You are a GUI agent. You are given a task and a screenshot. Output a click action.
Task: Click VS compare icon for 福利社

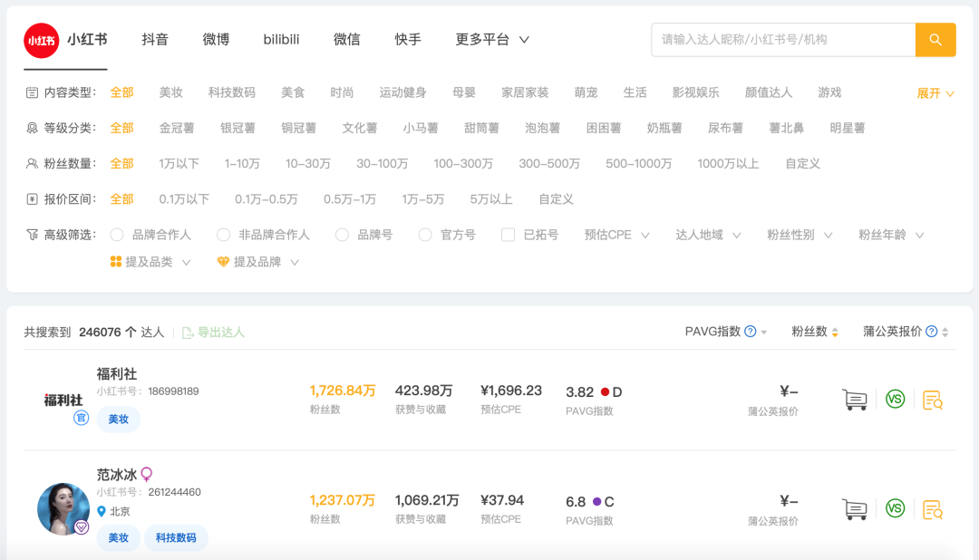[896, 399]
